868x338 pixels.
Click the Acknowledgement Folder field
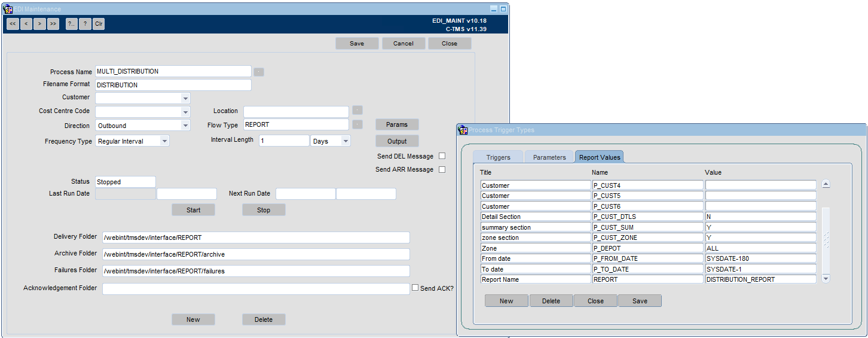tap(256, 289)
